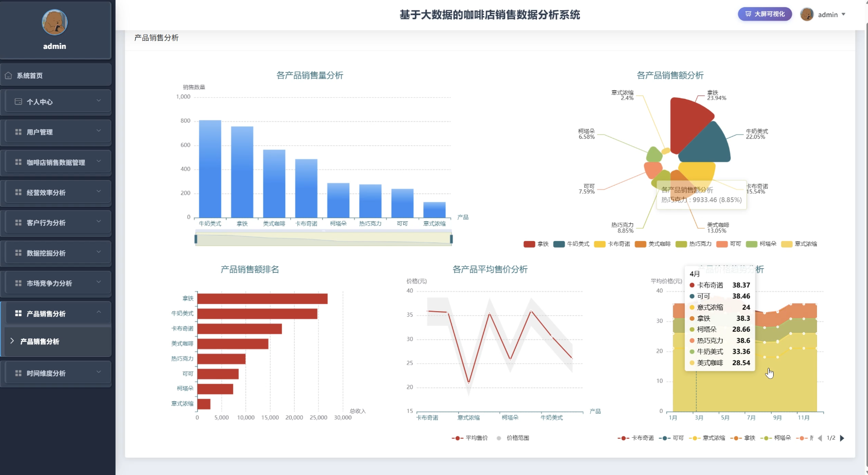Viewport: 868px width, 475px height.
Task: Click the grid icon beside 客户行为分析
Action: pos(18,223)
